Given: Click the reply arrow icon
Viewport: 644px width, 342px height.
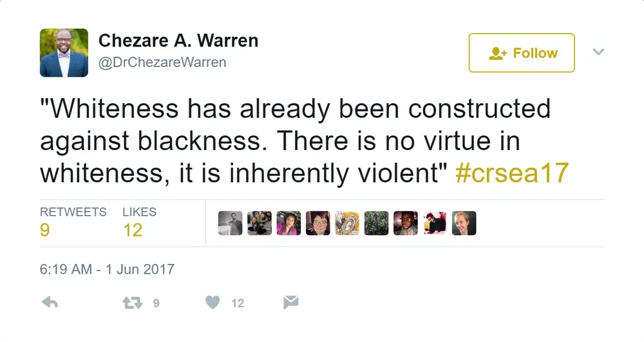Looking at the screenshot, I should tap(50, 303).
